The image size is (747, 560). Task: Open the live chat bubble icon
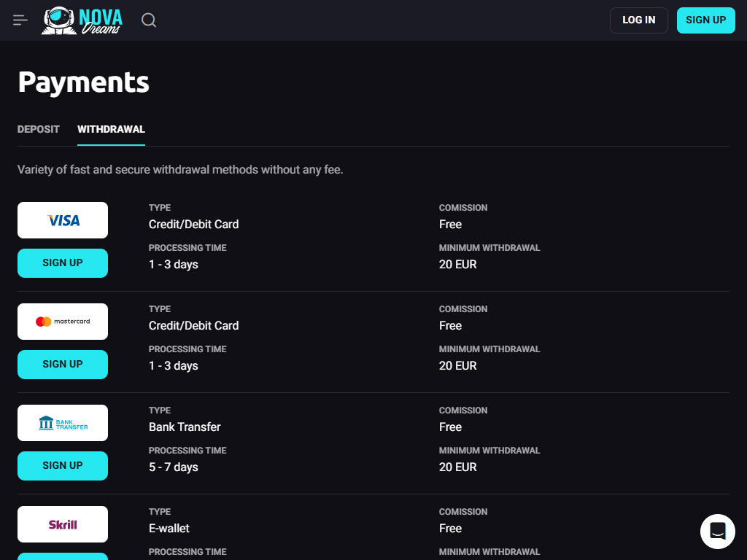[x=718, y=531]
